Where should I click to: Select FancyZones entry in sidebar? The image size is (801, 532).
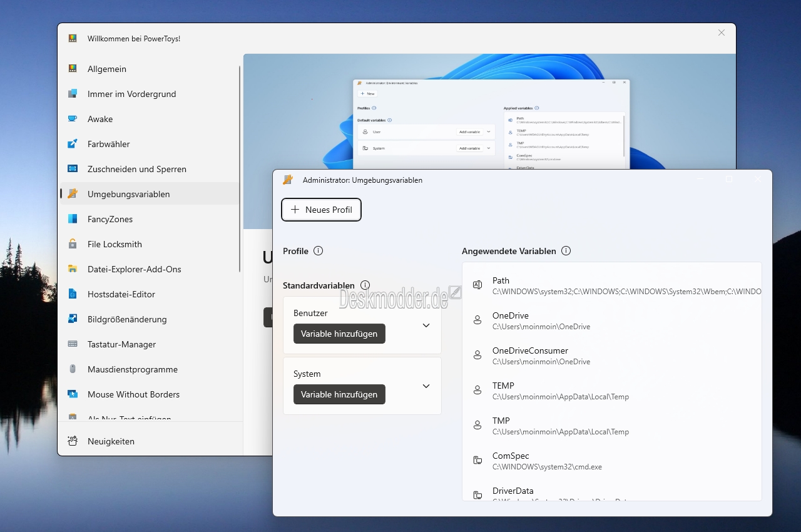150,219
